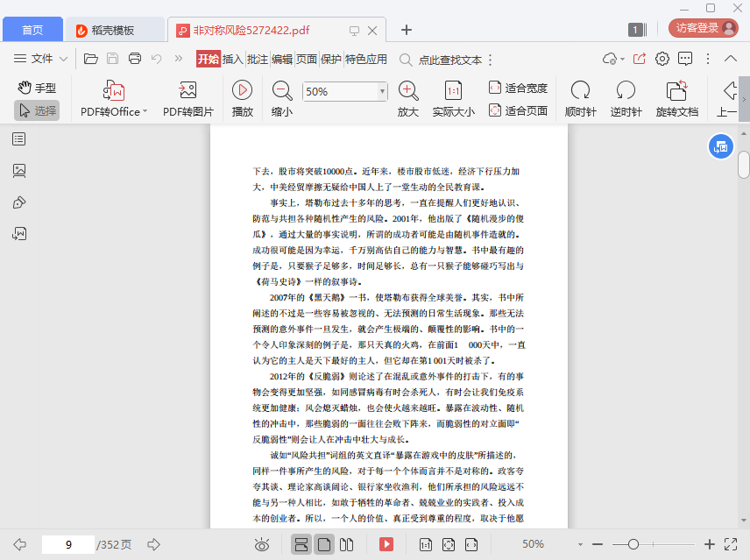Open PDF转Office conversion tool
The width and height of the screenshot is (750, 560).
[x=114, y=98]
